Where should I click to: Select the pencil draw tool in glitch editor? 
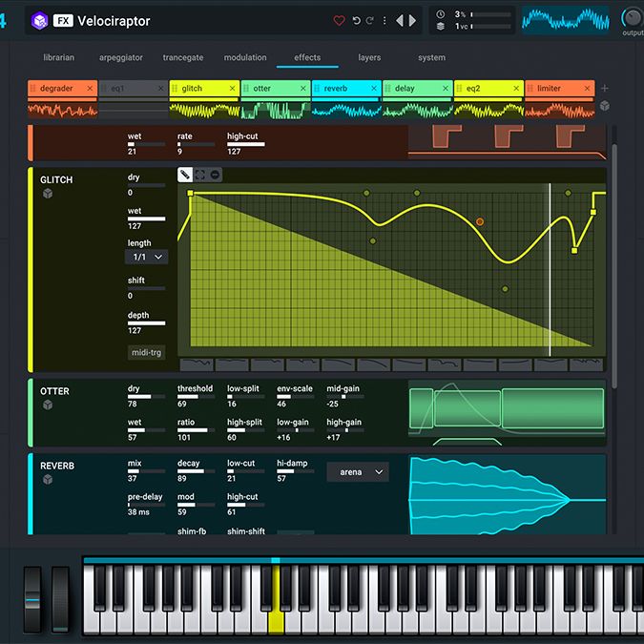[x=184, y=175]
